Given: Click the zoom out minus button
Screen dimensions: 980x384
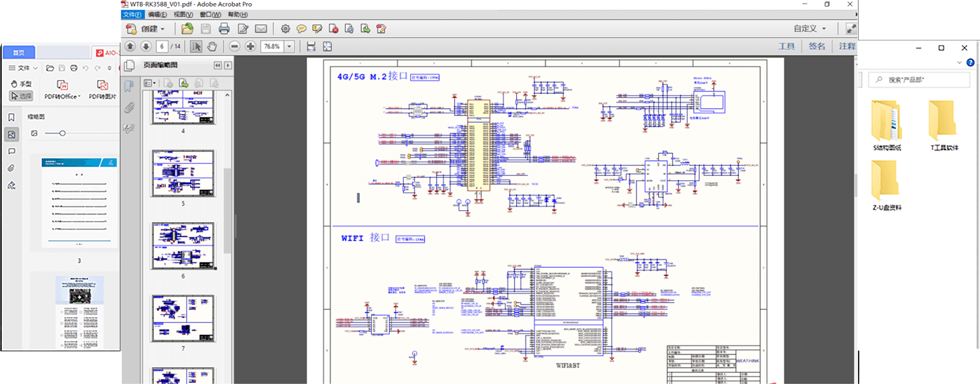Looking at the screenshot, I should pyautogui.click(x=234, y=47).
